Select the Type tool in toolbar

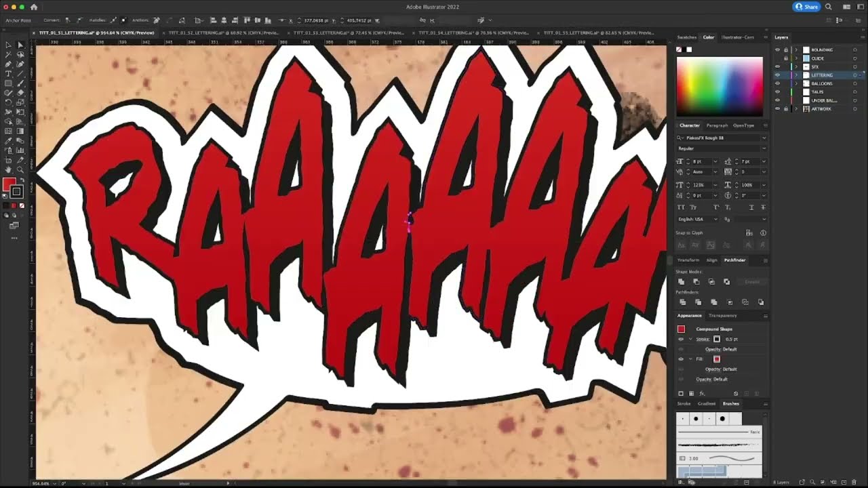(8, 74)
